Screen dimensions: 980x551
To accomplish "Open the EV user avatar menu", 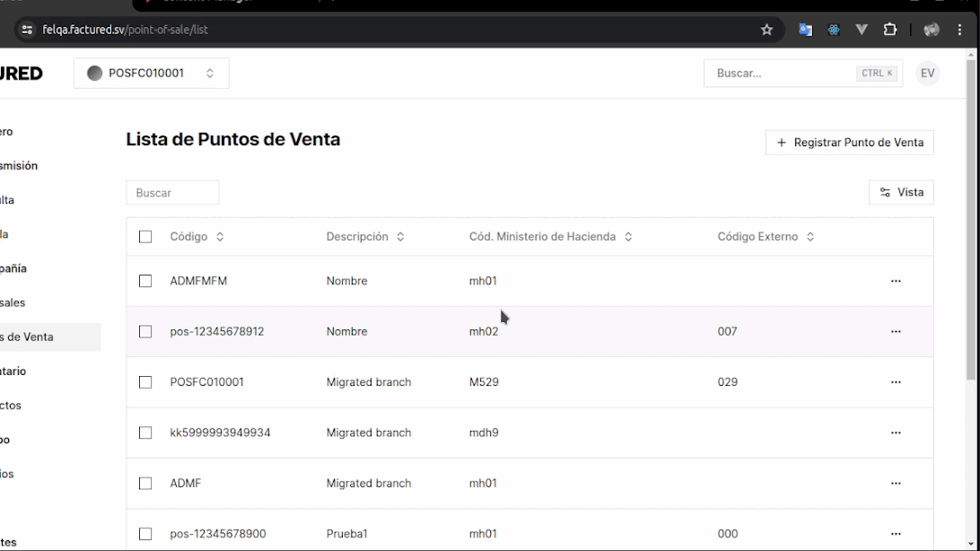I will point(928,73).
